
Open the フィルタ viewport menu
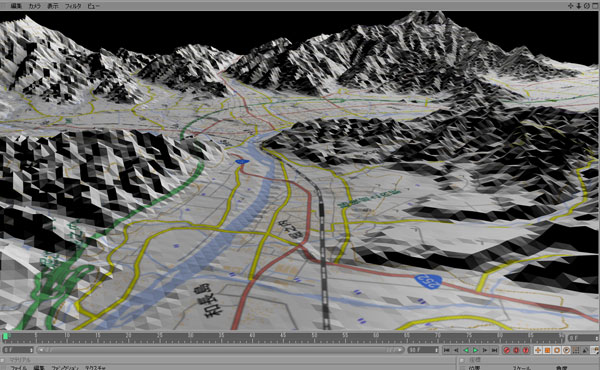click(x=73, y=6)
